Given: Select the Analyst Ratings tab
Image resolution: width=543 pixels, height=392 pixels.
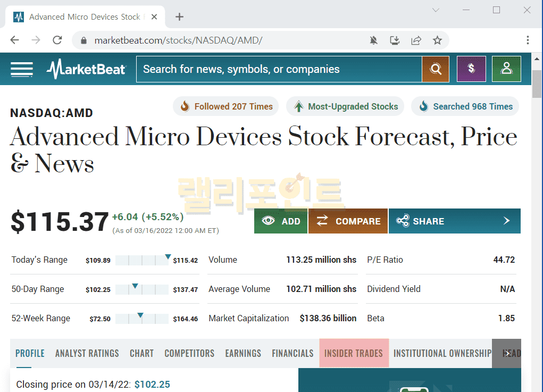Looking at the screenshot, I should tap(87, 353).
